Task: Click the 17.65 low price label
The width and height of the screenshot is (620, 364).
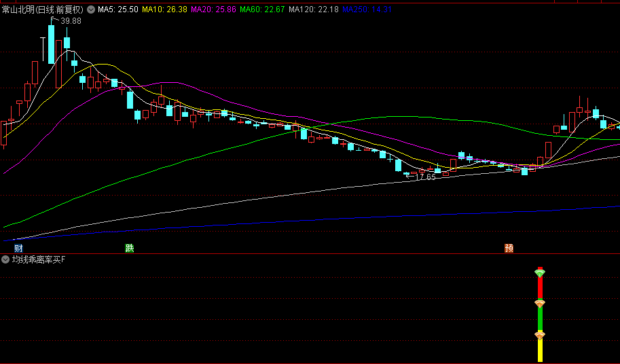Action: coord(425,177)
